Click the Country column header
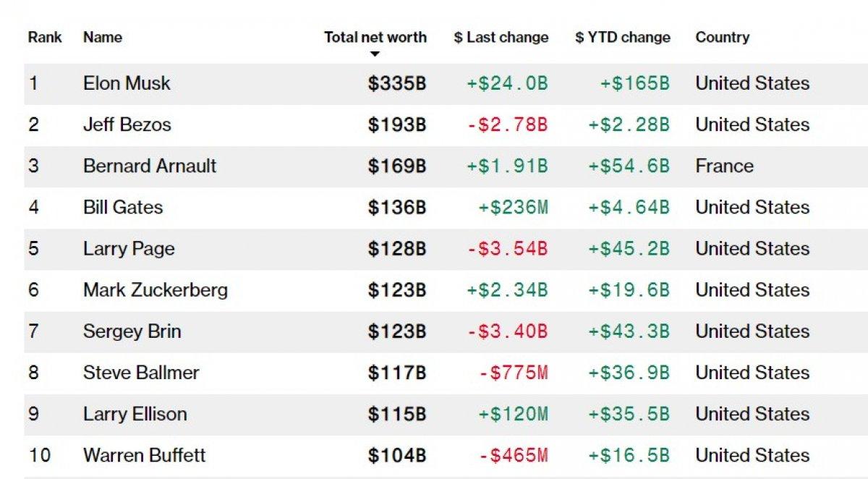This screenshot has width=868, height=479. pyautogui.click(x=722, y=38)
